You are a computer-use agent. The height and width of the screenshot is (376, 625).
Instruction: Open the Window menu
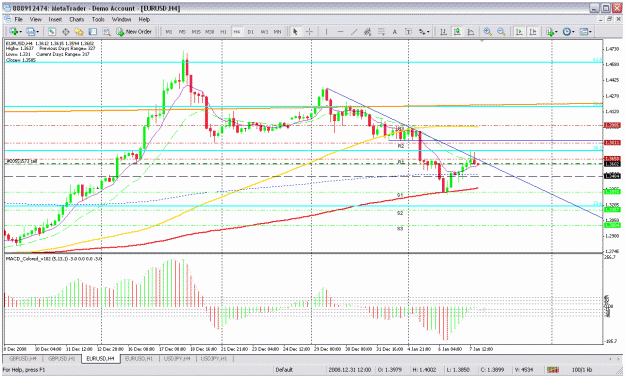click(121, 19)
